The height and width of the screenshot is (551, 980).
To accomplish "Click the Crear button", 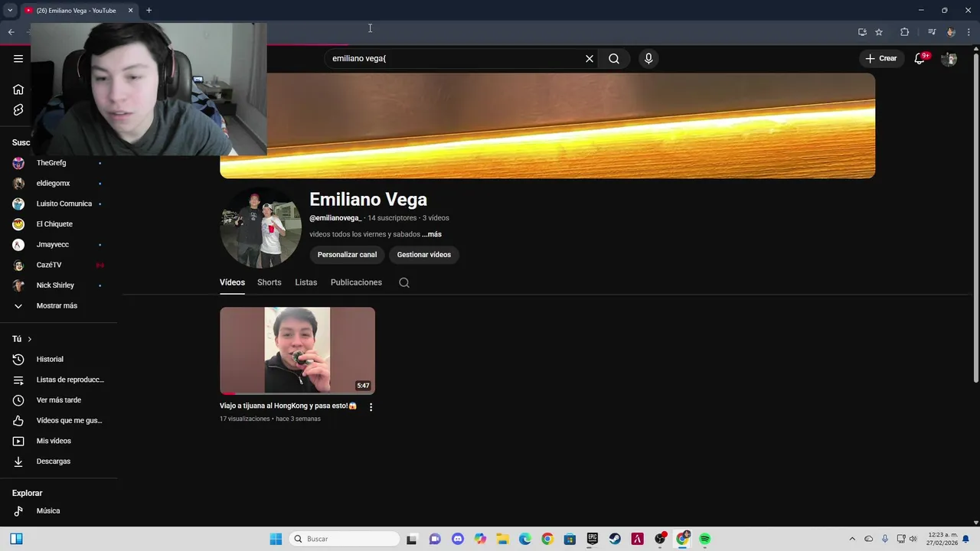I will 880,58.
